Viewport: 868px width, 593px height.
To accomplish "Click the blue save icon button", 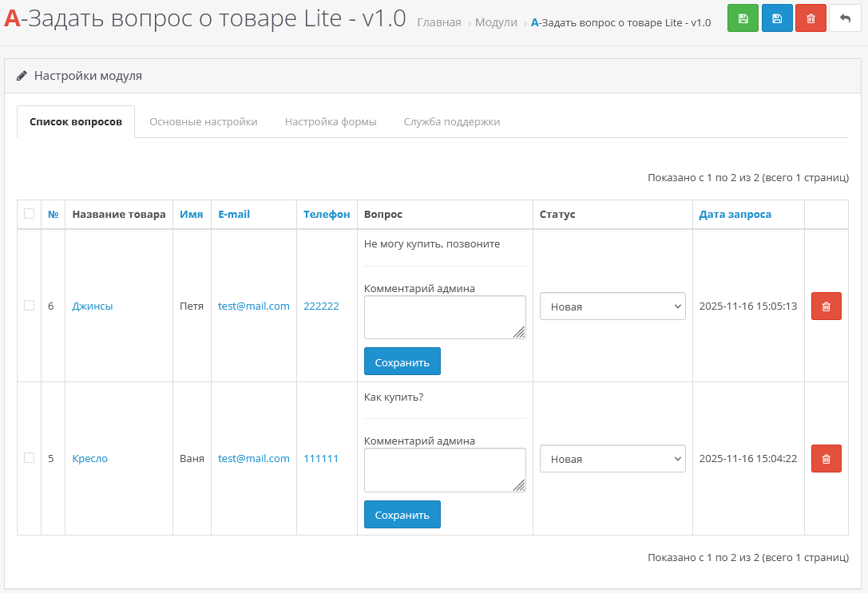I will pos(777,18).
